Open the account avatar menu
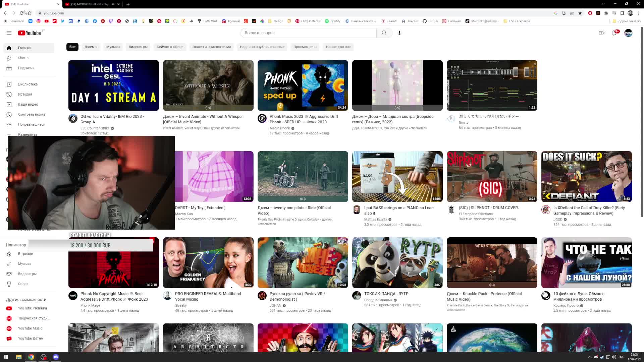This screenshot has height=362, width=644. (628, 33)
